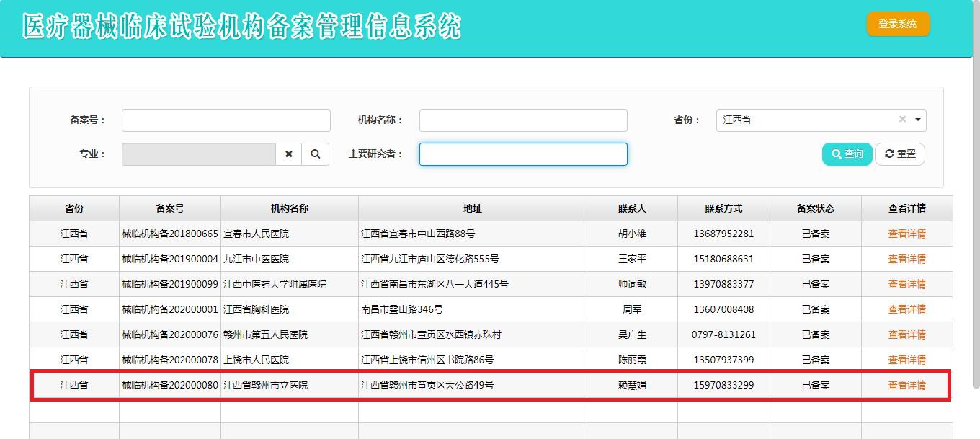The image size is (980, 439).
Task: Select record number 械临机构备201800665
Action: point(170,234)
